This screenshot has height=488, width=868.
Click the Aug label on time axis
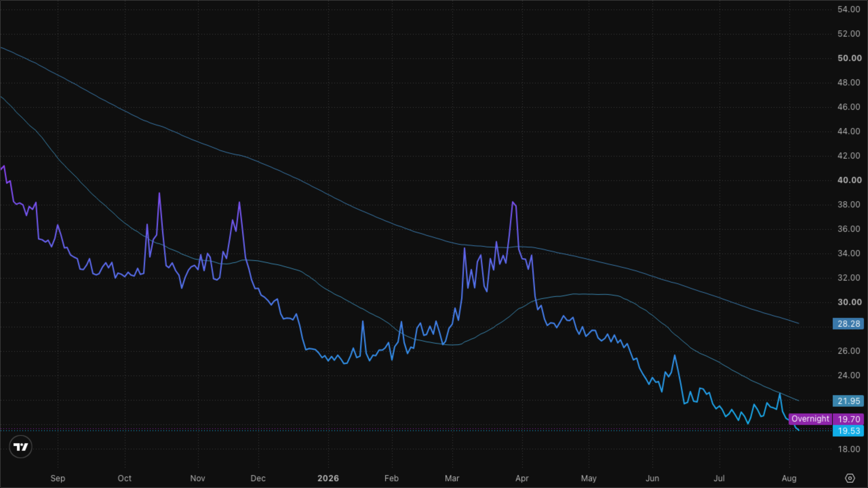click(x=789, y=478)
